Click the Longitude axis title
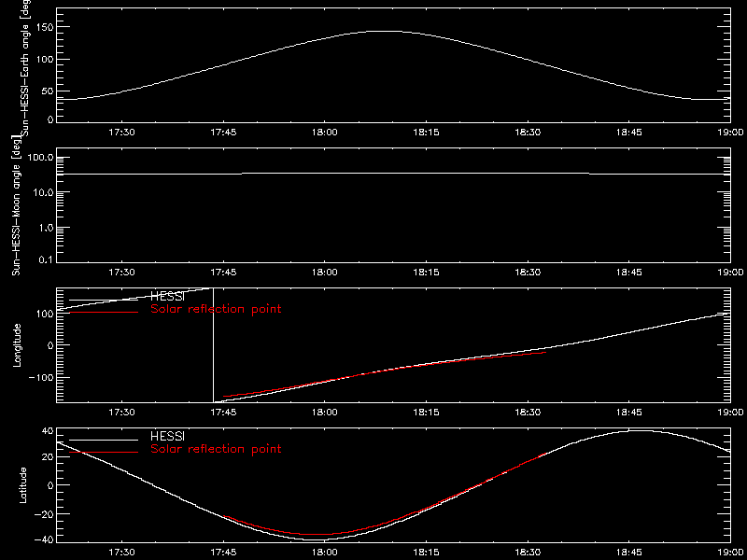 tap(17, 345)
